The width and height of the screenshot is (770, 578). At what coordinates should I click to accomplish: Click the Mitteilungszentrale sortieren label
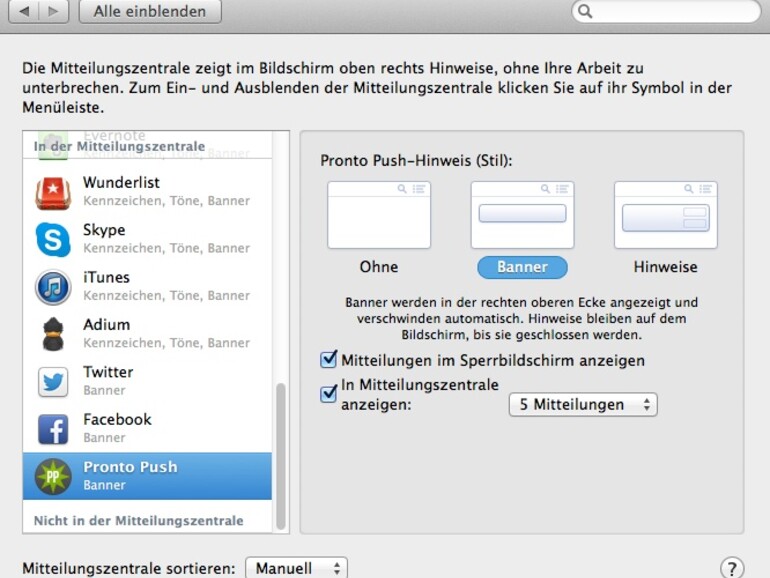(x=129, y=569)
